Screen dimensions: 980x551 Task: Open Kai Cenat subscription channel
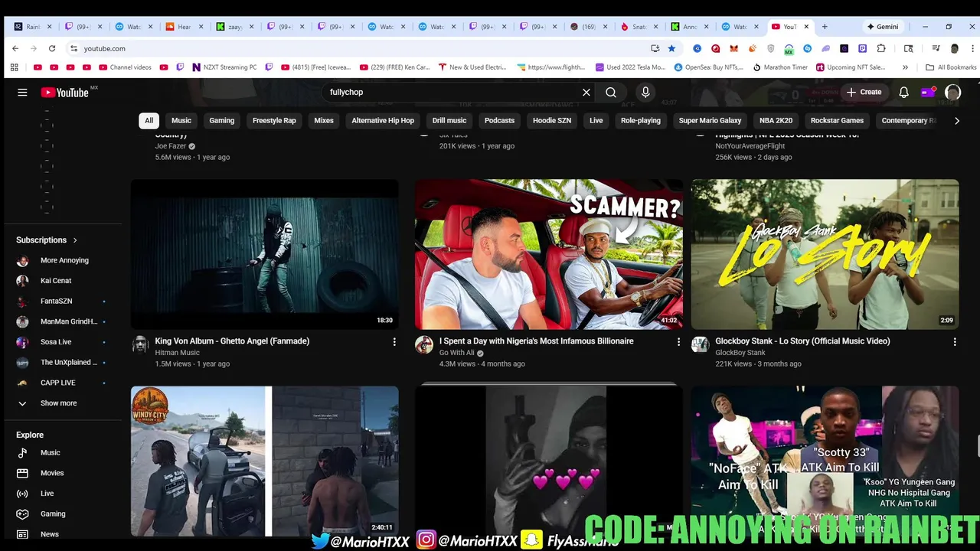click(x=56, y=281)
